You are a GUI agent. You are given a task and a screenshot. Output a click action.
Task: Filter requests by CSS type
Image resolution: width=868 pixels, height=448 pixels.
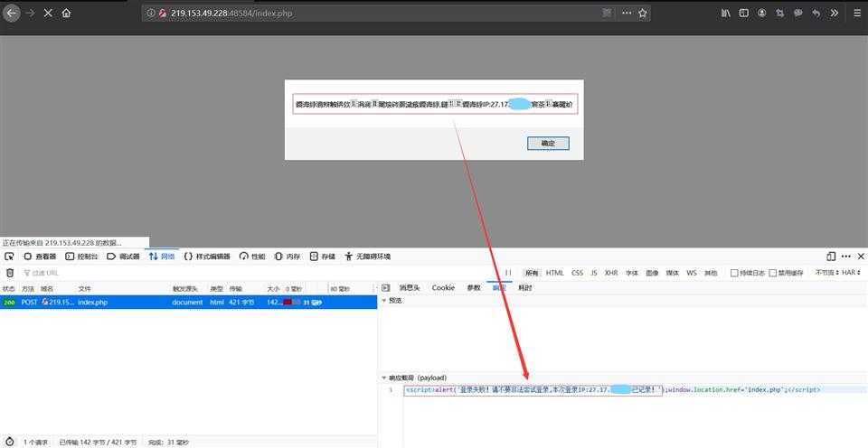[578, 273]
